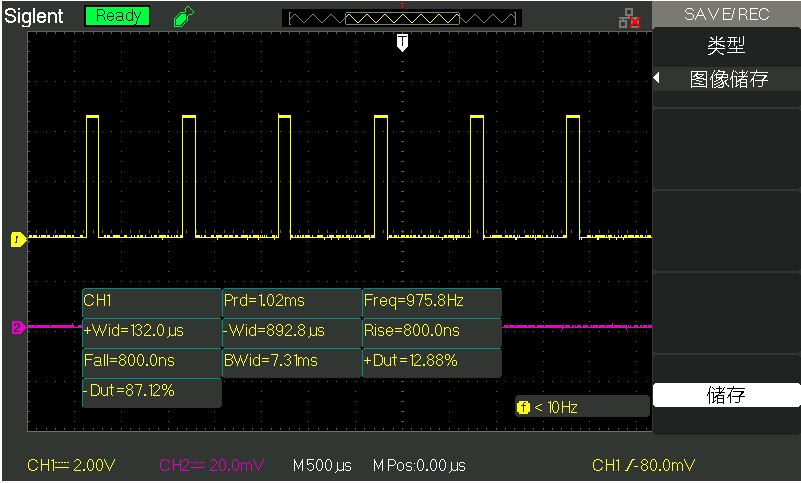Viewport: 801px width, 483px height.
Task: Click the frequency counter f icon
Action: click(x=523, y=407)
